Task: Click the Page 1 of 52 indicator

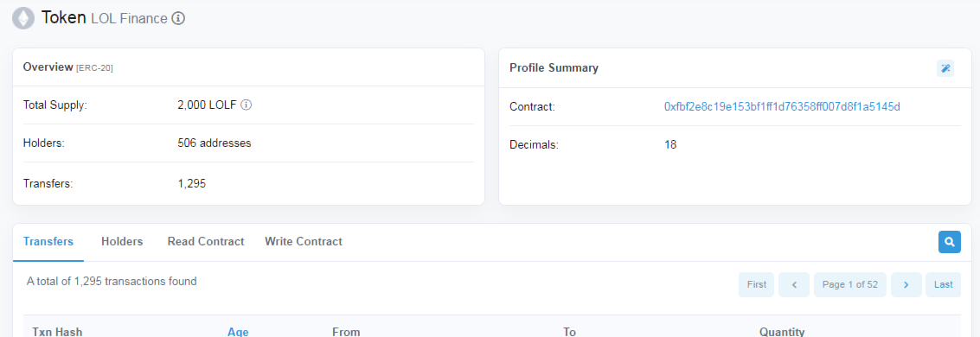Action: tap(850, 284)
